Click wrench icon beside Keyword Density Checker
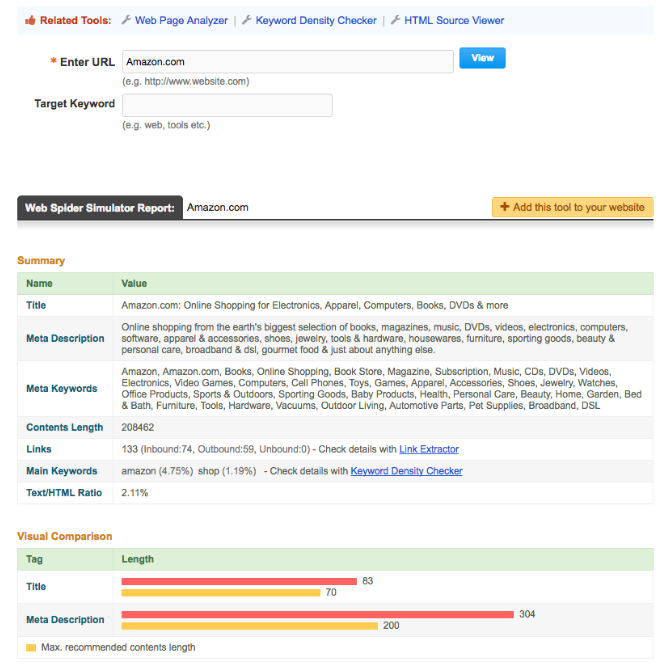 247,20
